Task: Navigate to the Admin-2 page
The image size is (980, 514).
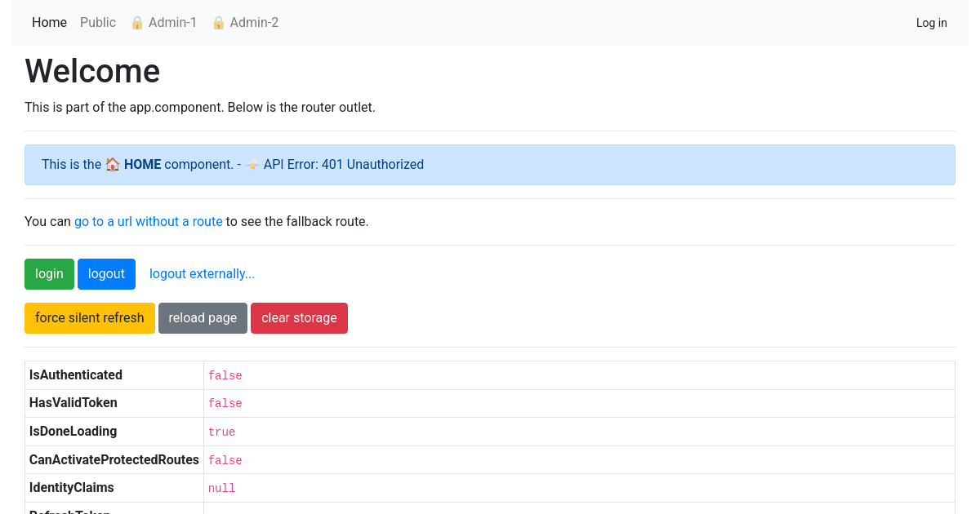Action: (253, 23)
